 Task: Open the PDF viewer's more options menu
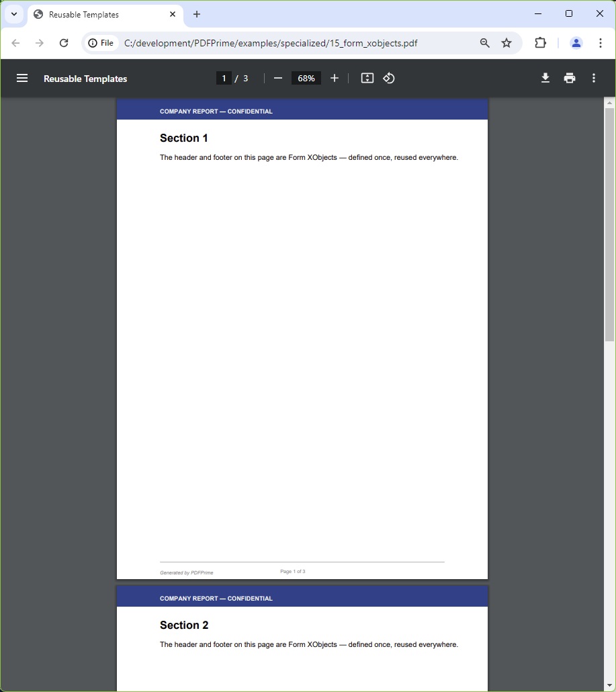[x=594, y=78]
